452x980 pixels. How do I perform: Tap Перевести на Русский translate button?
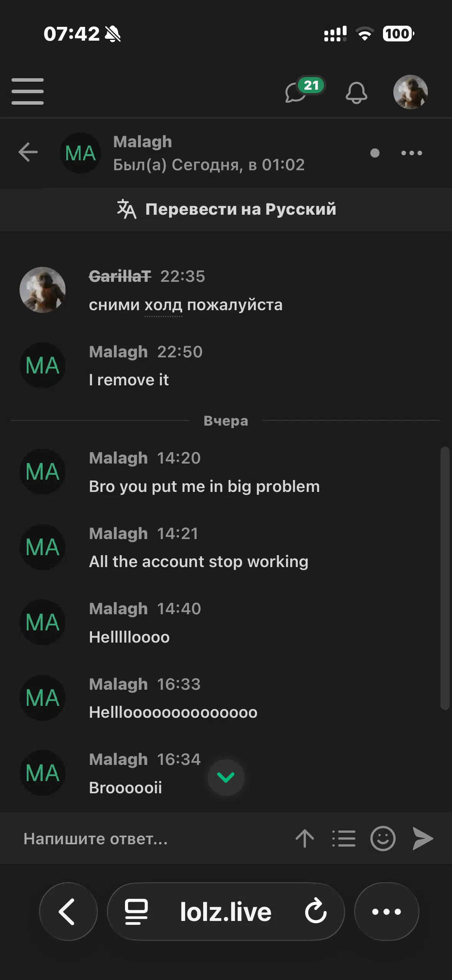point(226,209)
